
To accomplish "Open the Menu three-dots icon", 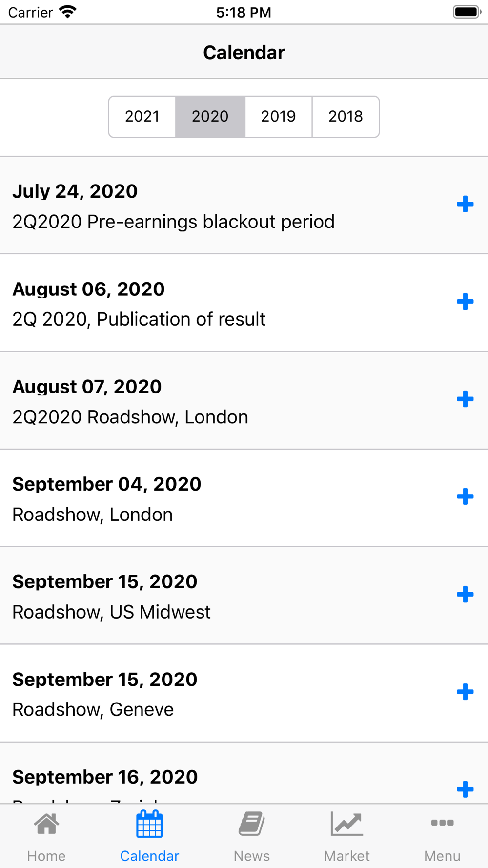I will coord(442,824).
